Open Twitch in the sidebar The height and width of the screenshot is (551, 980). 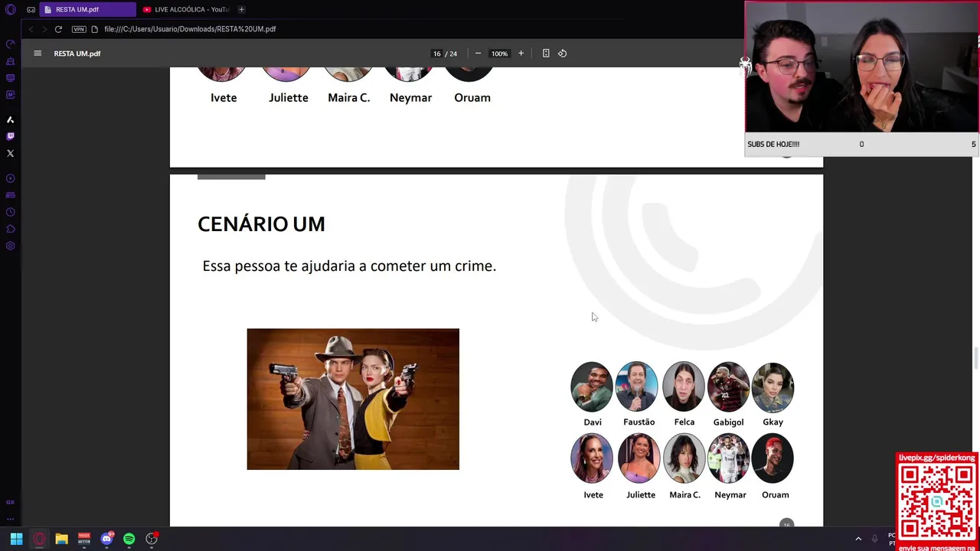click(x=10, y=136)
